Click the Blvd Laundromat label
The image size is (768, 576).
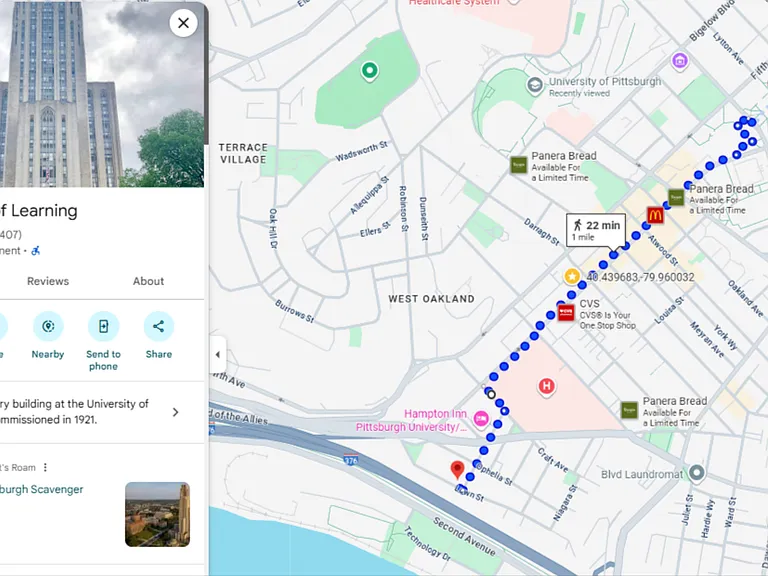click(x=642, y=474)
